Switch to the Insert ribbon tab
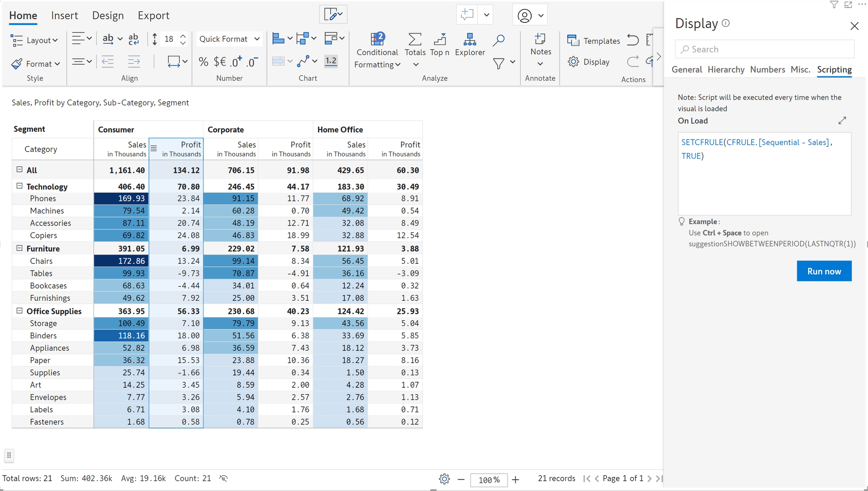Viewport: 868px width, 491px height. (64, 15)
